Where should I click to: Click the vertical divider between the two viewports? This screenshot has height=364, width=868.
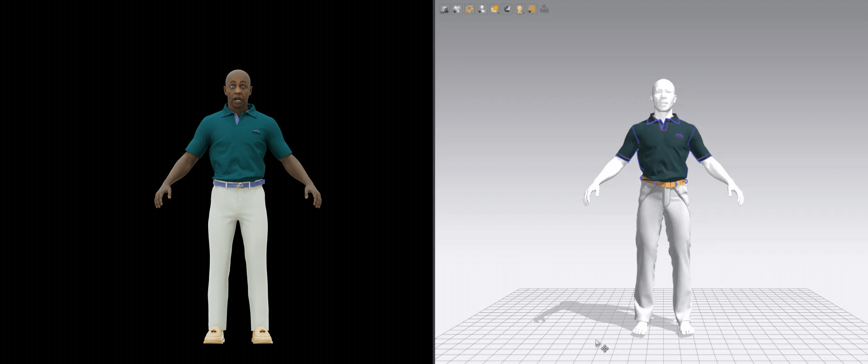(434, 182)
